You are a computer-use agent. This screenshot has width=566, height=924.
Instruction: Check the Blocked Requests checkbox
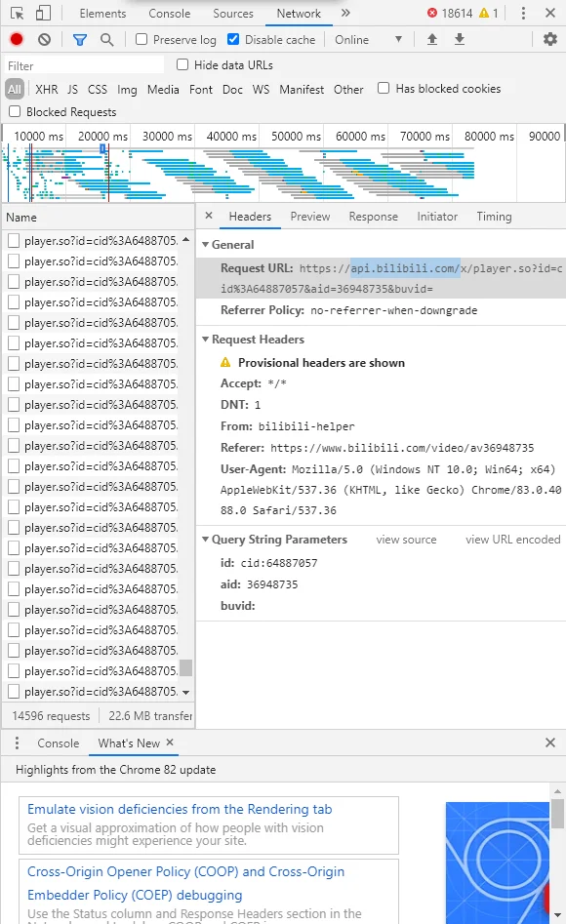[x=15, y=111]
